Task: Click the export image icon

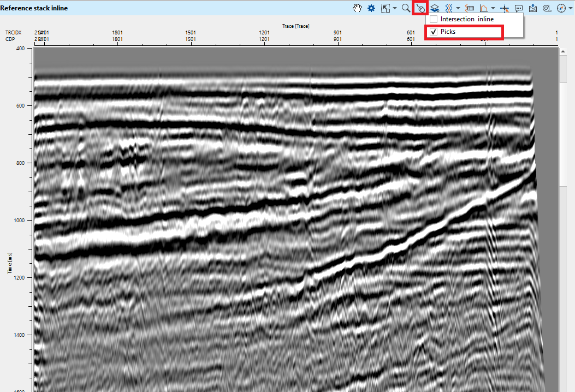Action: [x=532, y=8]
